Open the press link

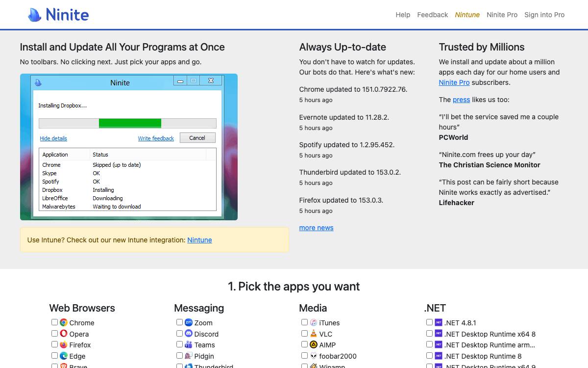tap(461, 100)
